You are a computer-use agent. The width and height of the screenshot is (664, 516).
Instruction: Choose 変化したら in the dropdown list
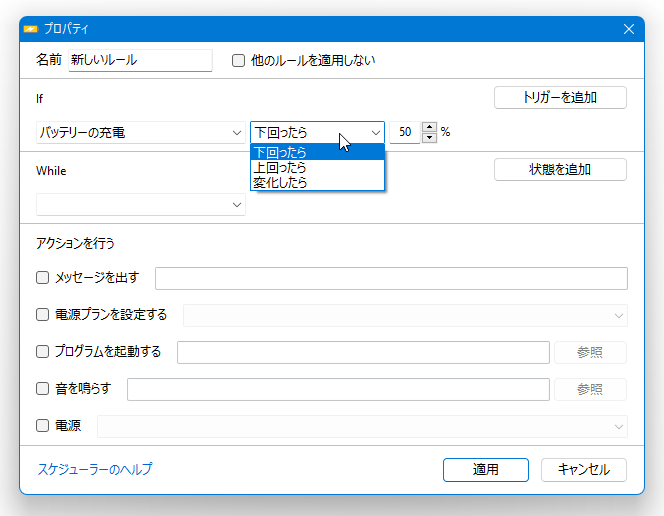coord(317,182)
